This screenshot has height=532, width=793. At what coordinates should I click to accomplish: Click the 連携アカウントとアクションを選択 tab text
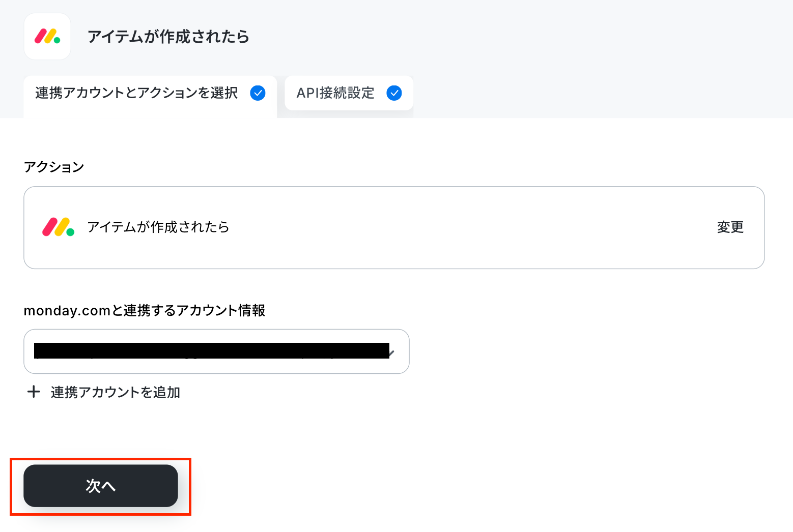[x=136, y=93]
